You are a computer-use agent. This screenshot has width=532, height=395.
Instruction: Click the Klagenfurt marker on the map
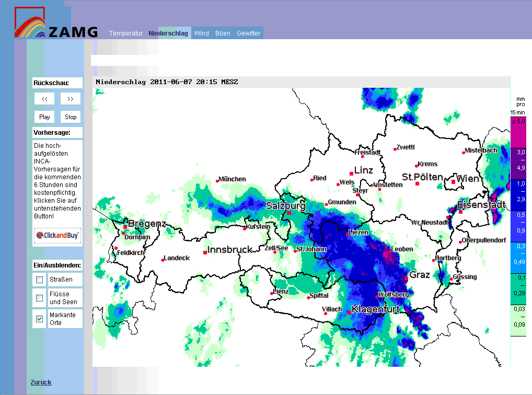click(x=349, y=312)
